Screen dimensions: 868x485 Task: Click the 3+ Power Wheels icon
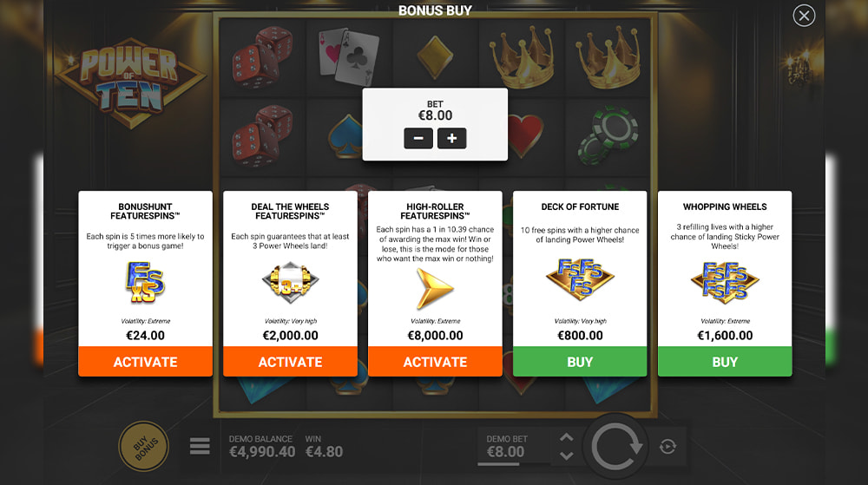pyautogui.click(x=291, y=283)
